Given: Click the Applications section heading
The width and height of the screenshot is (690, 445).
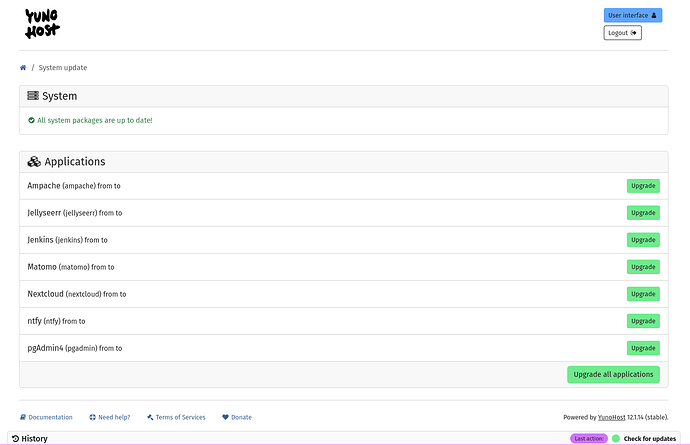Looking at the screenshot, I should pos(75,162).
